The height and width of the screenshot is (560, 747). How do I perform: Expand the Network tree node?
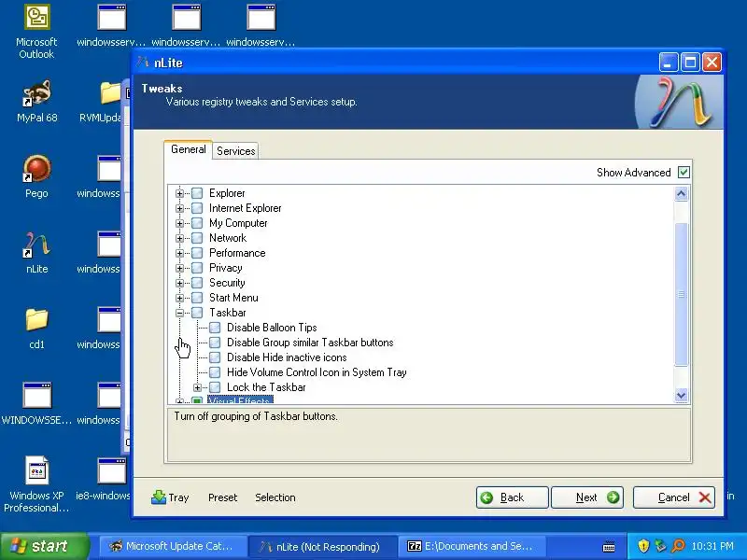tap(179, 238)
